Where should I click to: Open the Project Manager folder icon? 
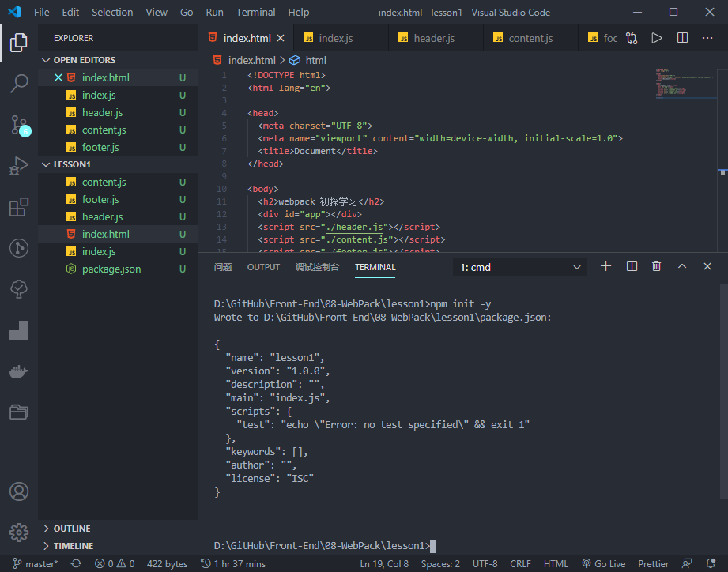pyautogui.click(x=18, y=412)
